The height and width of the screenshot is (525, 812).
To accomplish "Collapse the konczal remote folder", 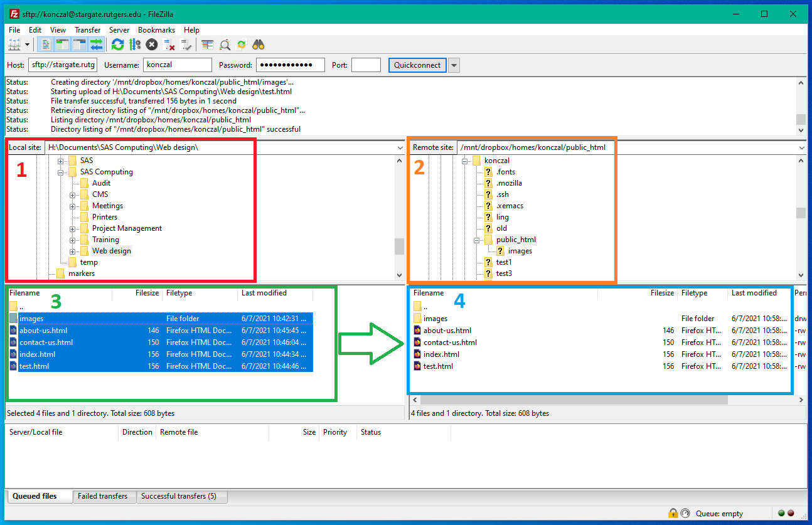I will tap(465, 161).
